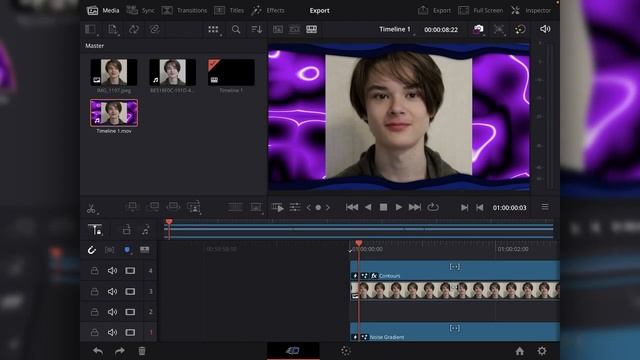This screenshot has height=360, width=640.
Task: Click the Master bin label
Action: click(x=94, y=46)
